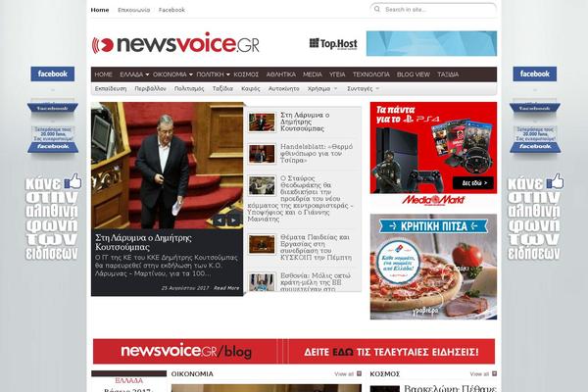Click the featured Κουτσούμπας slider photo

(167, 166)
